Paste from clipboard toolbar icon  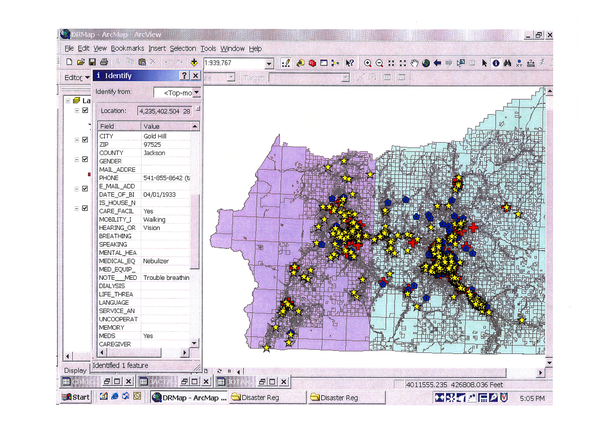click(x=142, y=62)
